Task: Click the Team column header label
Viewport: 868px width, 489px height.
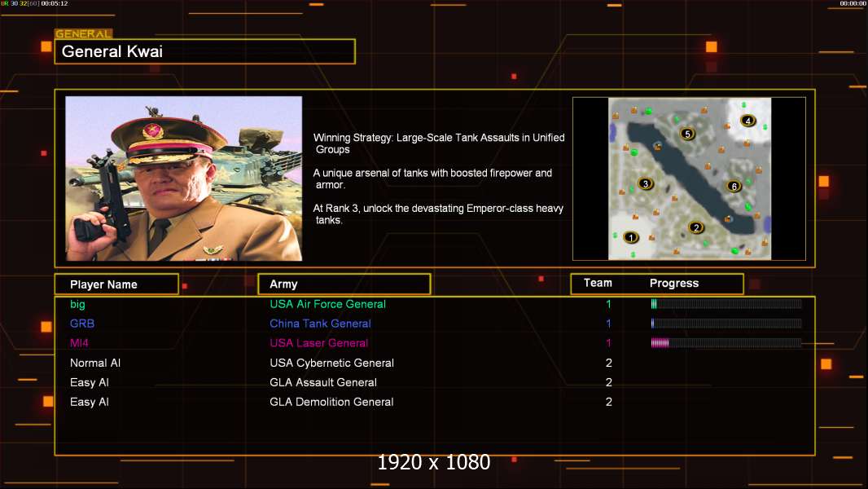Action: coord(598,283)
